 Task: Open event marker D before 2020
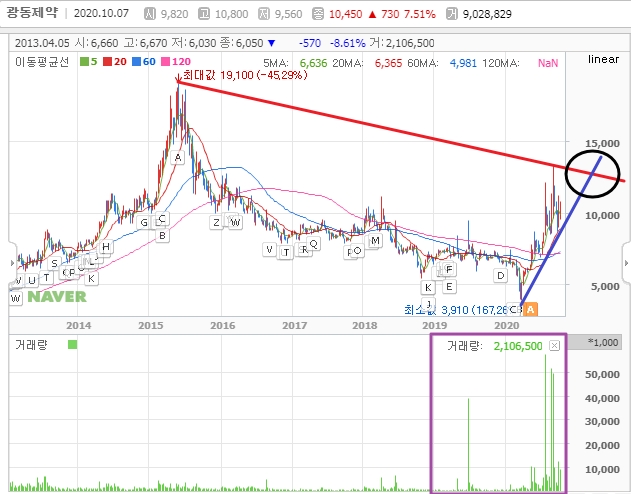click(x=501, y=276)
